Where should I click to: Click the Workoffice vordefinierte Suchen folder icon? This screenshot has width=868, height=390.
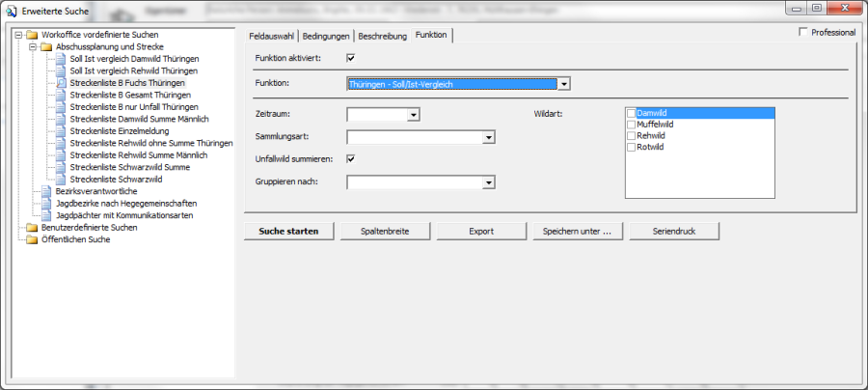32,35
